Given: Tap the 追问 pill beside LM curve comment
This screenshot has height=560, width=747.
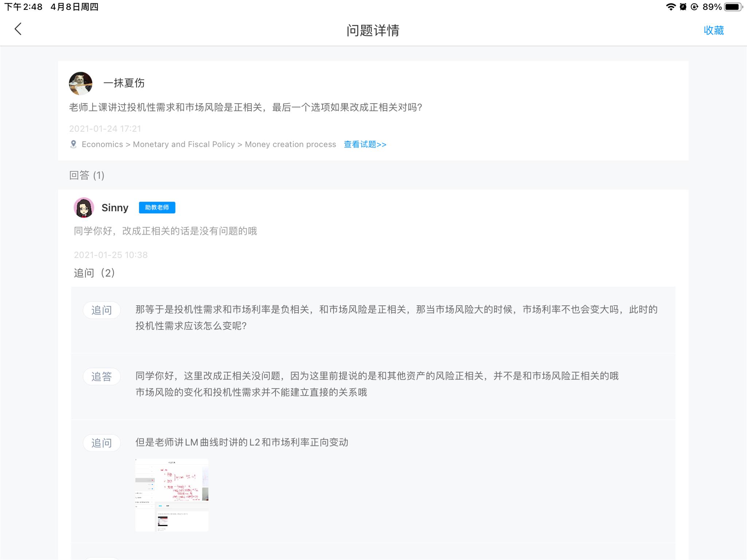Looking at the screenshot, I should tap(101, 443).
